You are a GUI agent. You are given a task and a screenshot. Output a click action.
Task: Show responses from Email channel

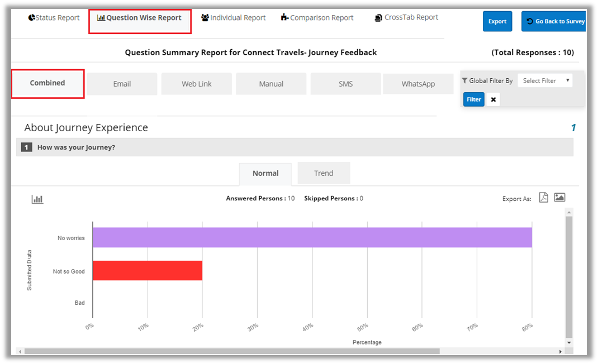122,84
